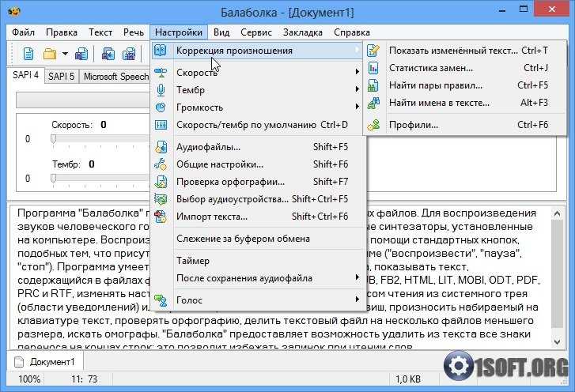
Task: Click the last toolbar icon before the menu
Action: point(129,54)
